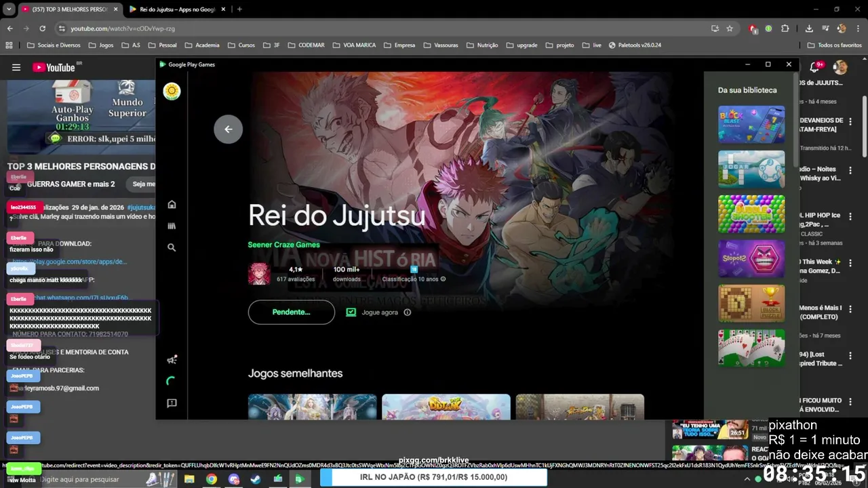The height and width of the screenshot is (488, 868).
Task: Open the Paletools bookmark
Action: coord(635,45)
